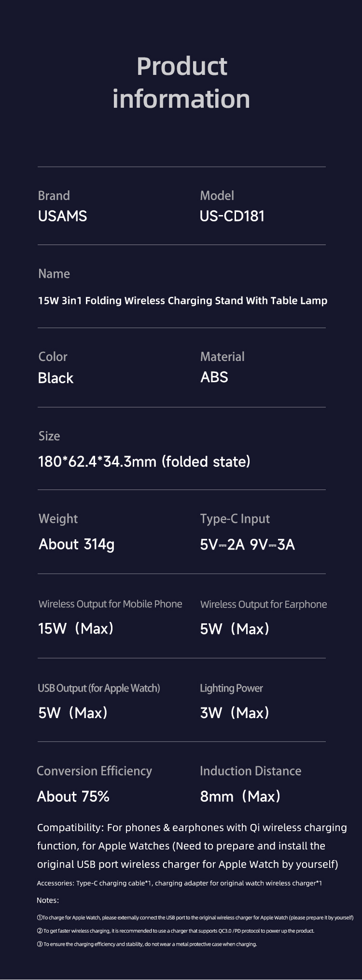
Task: Click the US-CD181 model number
Action: pos(232,216)
